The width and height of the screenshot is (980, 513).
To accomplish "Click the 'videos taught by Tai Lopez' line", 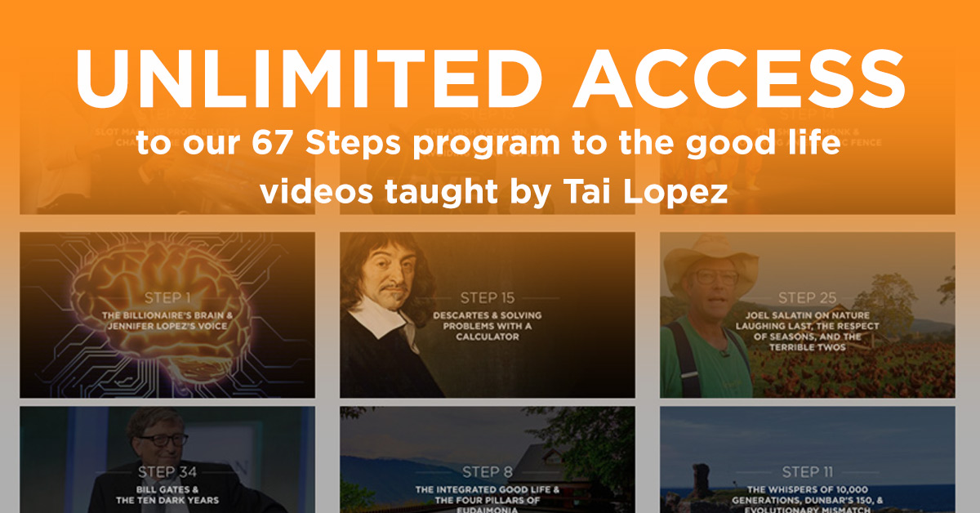I will point(493,192).
